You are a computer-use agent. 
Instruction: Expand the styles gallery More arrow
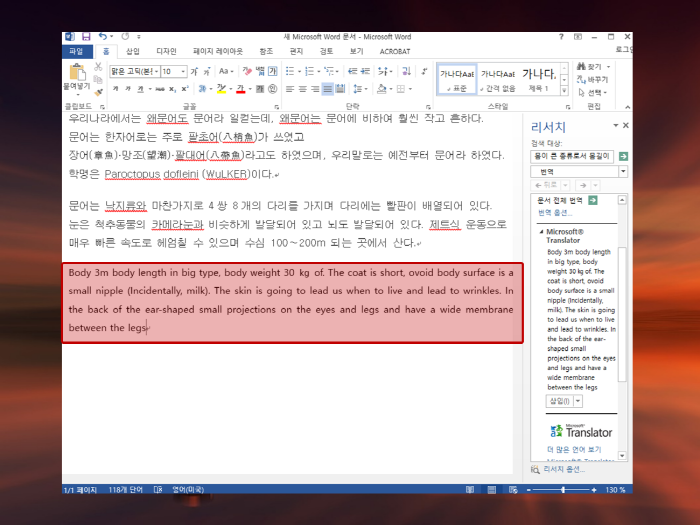(564, 91)
